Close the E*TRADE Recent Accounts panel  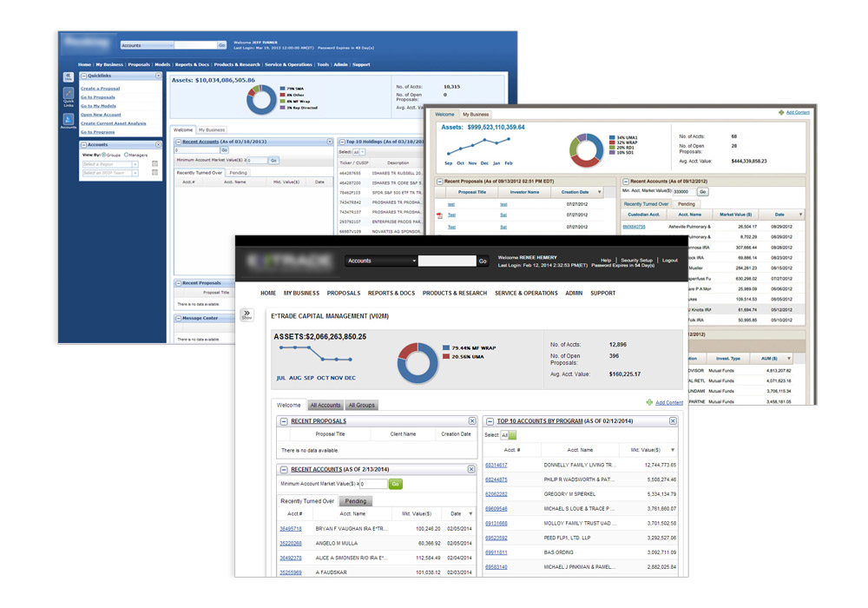pyautogui.click(x=471, y=469)
